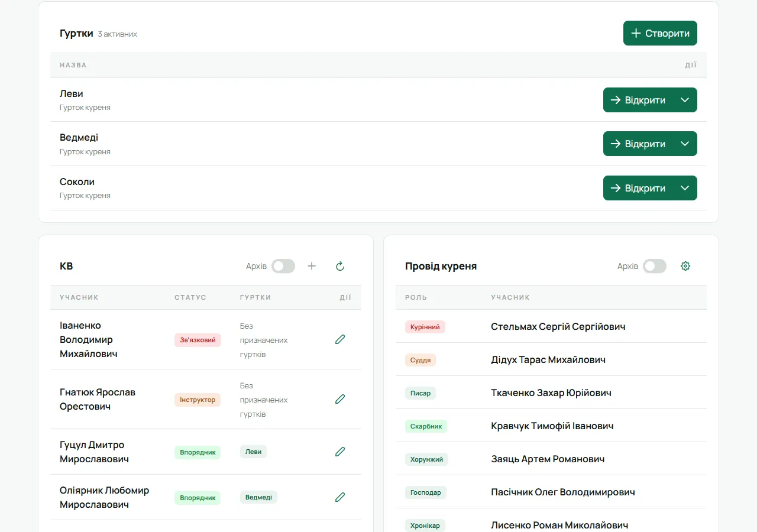The image size is (757, 532).
Task: Select member Пасічник Олег Володимирович
Action: 563,492
